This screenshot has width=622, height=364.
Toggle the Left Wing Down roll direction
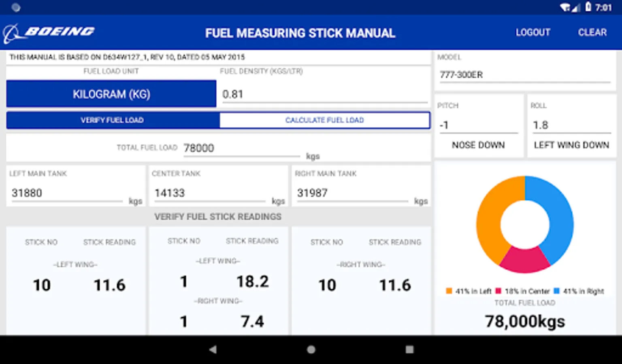[571, 145]
